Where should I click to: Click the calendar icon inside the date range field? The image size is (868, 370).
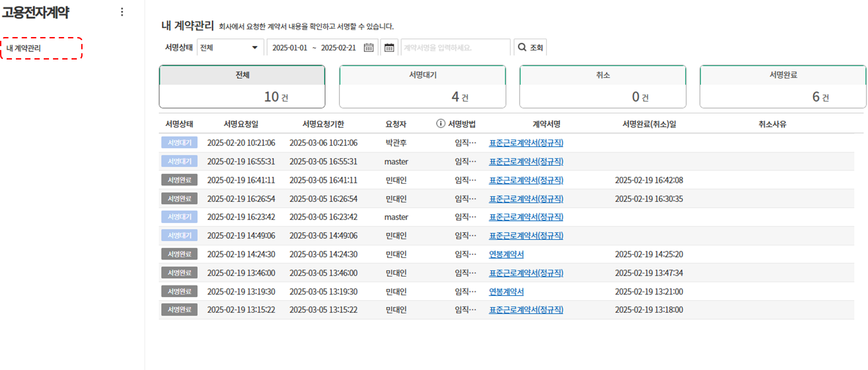[368, 48]
